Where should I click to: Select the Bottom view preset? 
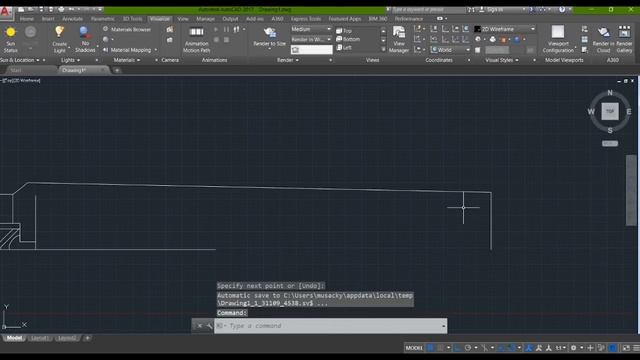pos(348,39)
